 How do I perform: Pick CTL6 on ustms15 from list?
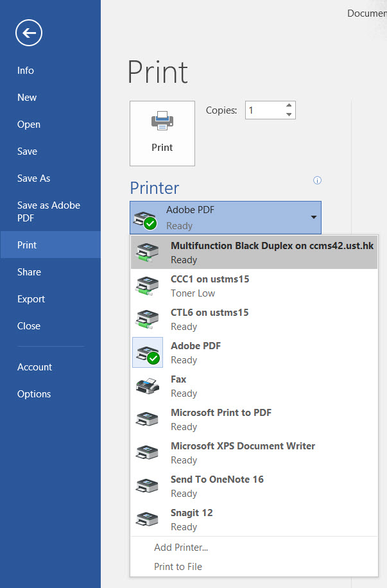pyautogui.click(x=209, y=318)
